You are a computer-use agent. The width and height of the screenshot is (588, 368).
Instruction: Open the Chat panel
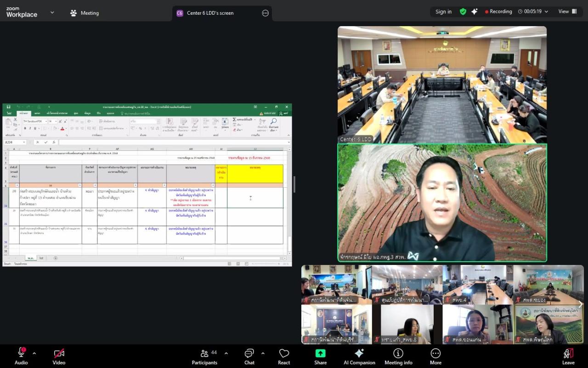[249, 356]
